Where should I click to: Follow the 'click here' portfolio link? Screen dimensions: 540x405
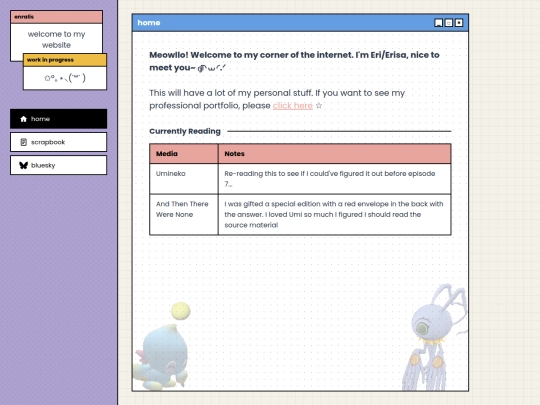click(293, 106)
